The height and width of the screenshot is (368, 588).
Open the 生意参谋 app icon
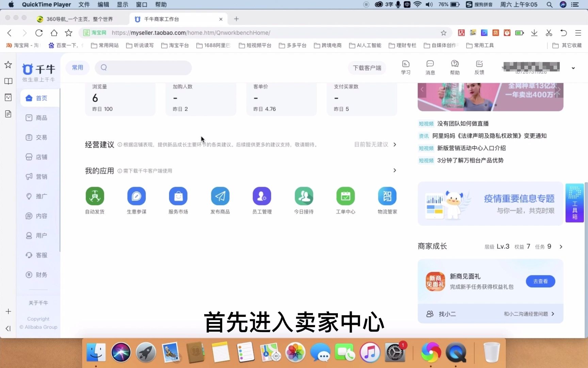pyautogui.click(x=136, y=196)
